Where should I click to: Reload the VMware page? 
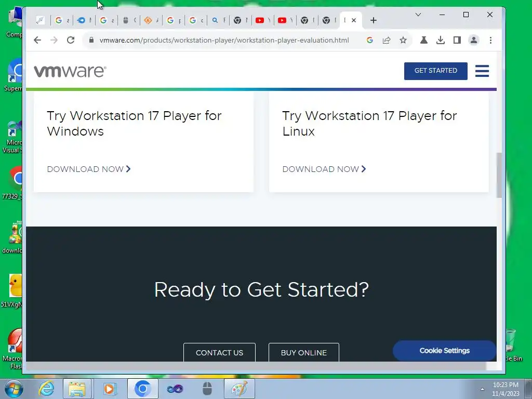tap(71, 40)
